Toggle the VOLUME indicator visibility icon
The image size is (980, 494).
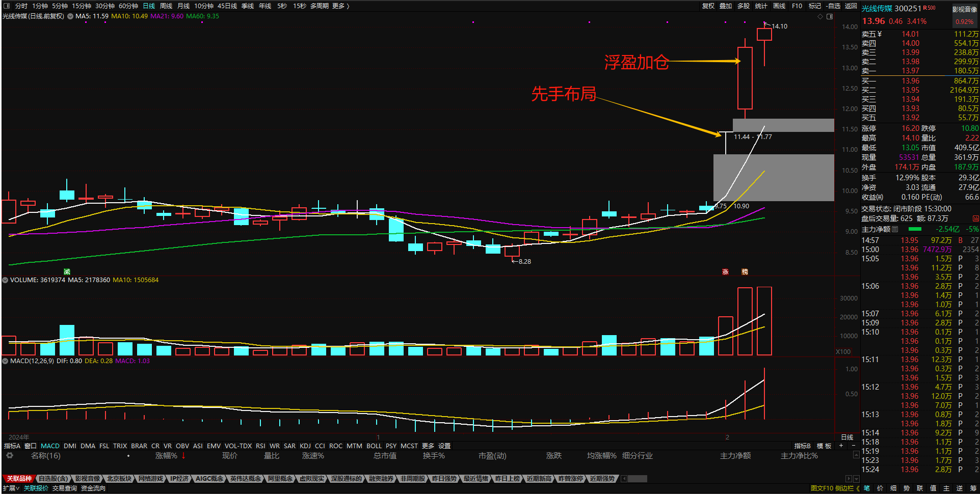(5, 280)
